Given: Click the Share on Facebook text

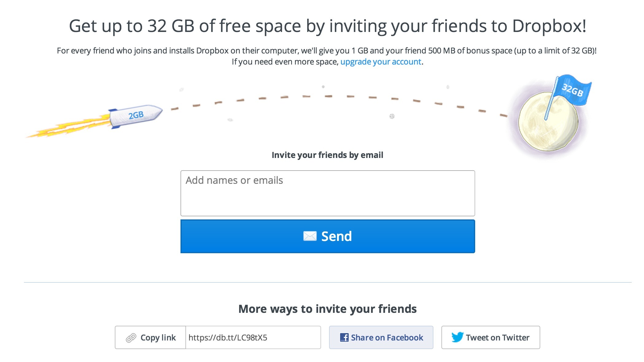Looking at the screenshot, I should [387, 338].
